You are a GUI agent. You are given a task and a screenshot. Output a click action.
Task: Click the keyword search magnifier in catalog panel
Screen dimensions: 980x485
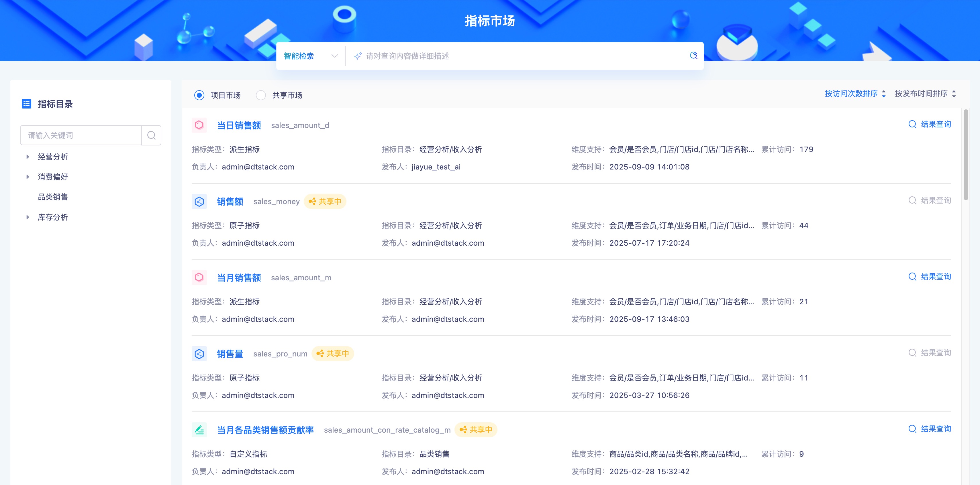(151, 135)
